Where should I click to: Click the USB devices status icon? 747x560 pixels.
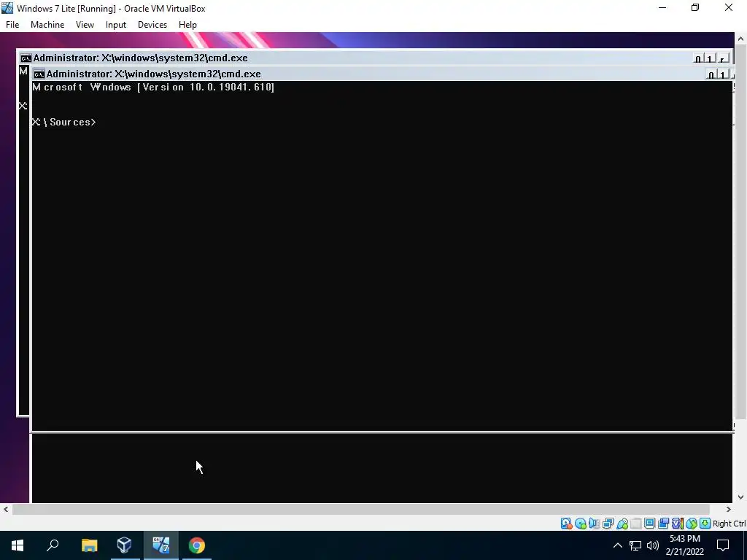tap(622, 524)
